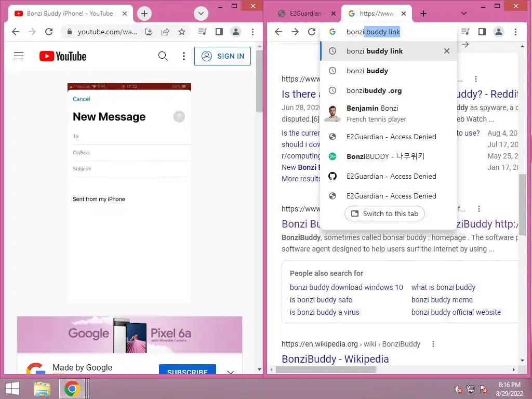Select the Google https://www tab
Viewport: 532px width, 399px height.
[x=377, y=14]
